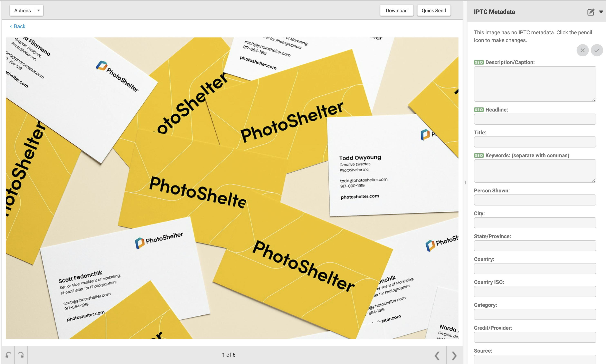
Task: Click the Keywords text area
Action: 535,171
